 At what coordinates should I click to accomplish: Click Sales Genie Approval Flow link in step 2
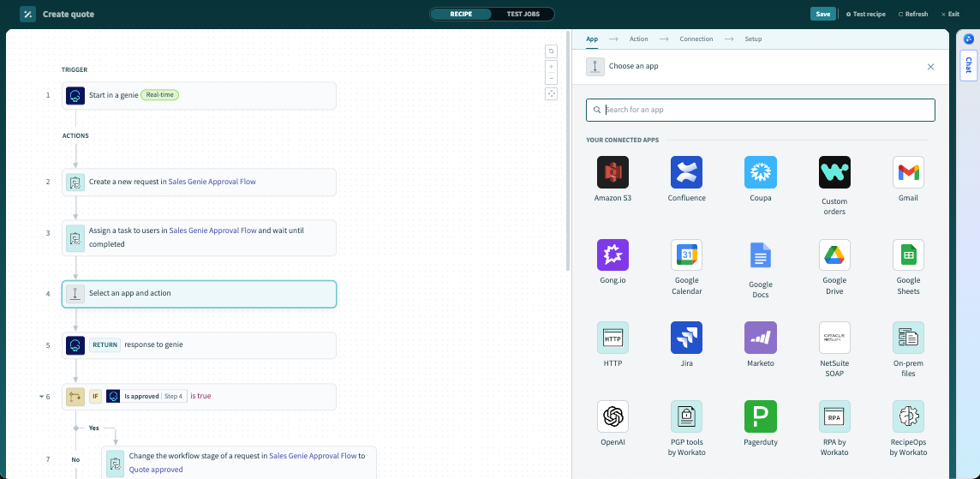point(212,182)
